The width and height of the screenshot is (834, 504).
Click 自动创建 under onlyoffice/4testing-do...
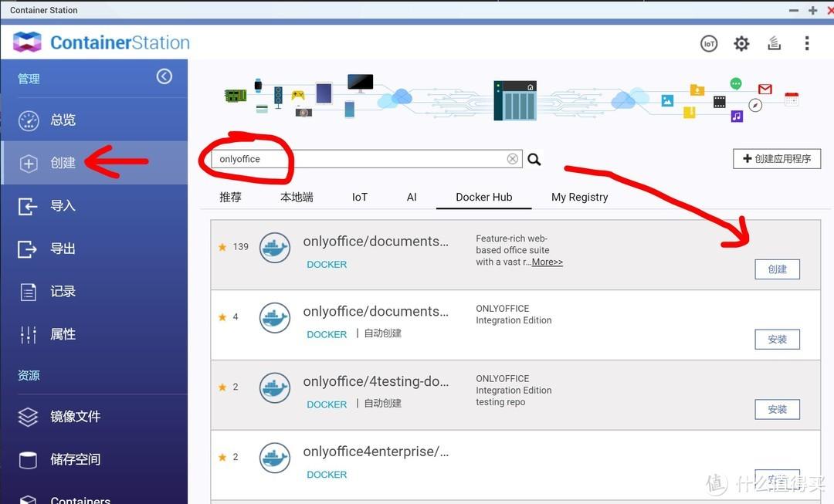coord(383,404)
